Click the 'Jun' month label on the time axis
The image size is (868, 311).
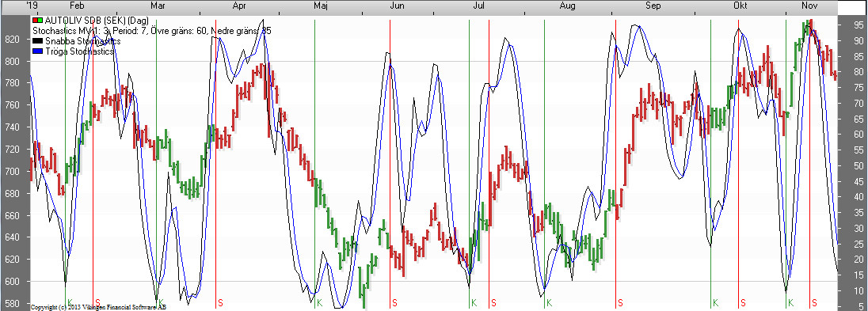pos(397,6)
